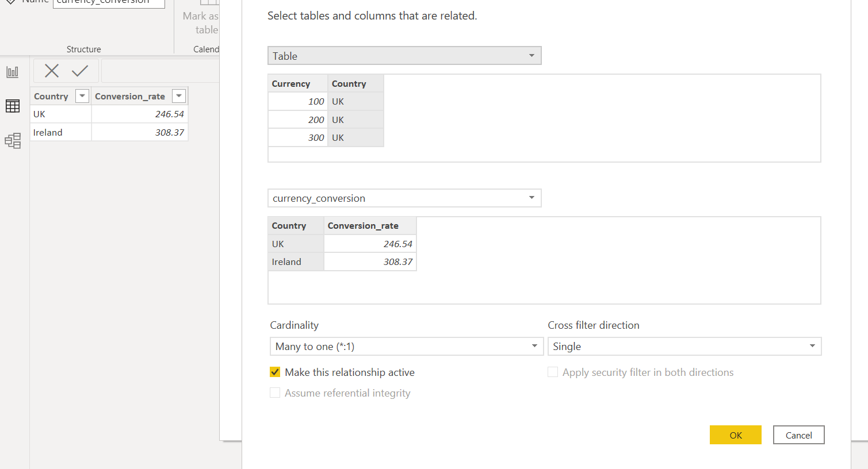Image resolution: width=868 pixels, height=469 pixels.
Task: Open the Cardinality dropdown Many to one
Action: pos(407,347)
